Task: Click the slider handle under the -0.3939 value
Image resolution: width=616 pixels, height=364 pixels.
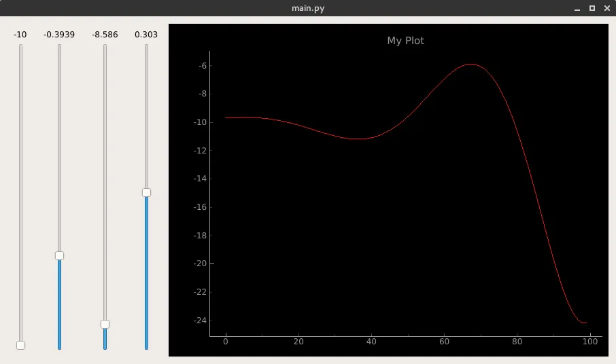Action: [59, 256]
